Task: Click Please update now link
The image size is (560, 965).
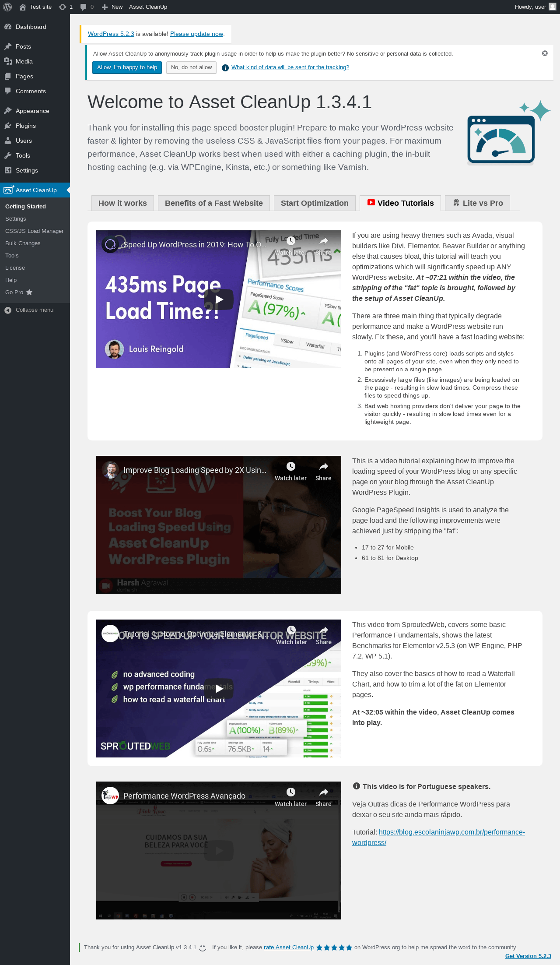Action: pyautogui.click(x=196, y=34)
